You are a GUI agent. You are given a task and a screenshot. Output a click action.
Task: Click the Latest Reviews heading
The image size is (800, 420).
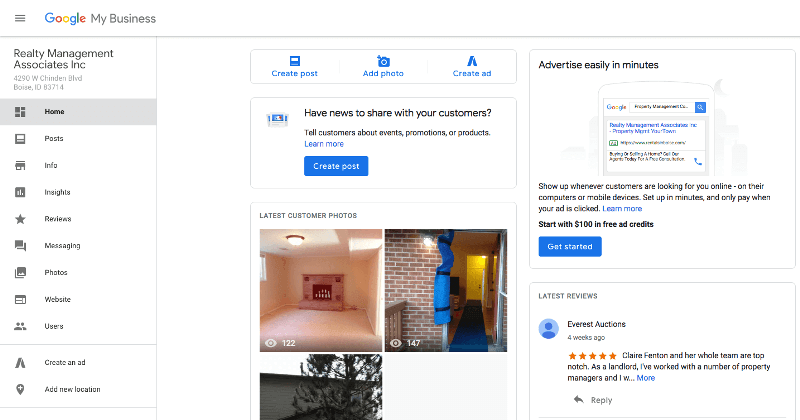click(568, 296)
